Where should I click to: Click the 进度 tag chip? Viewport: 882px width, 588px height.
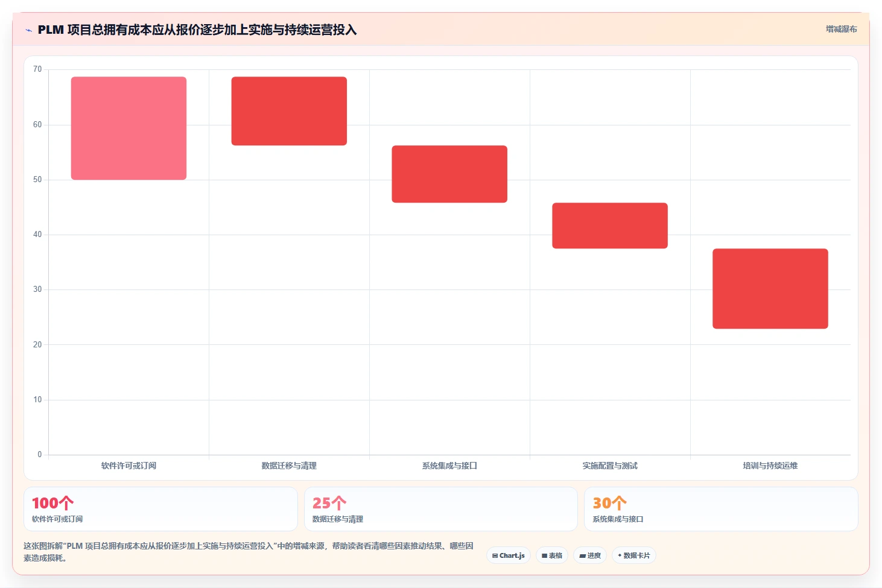(x=590, y=555)
